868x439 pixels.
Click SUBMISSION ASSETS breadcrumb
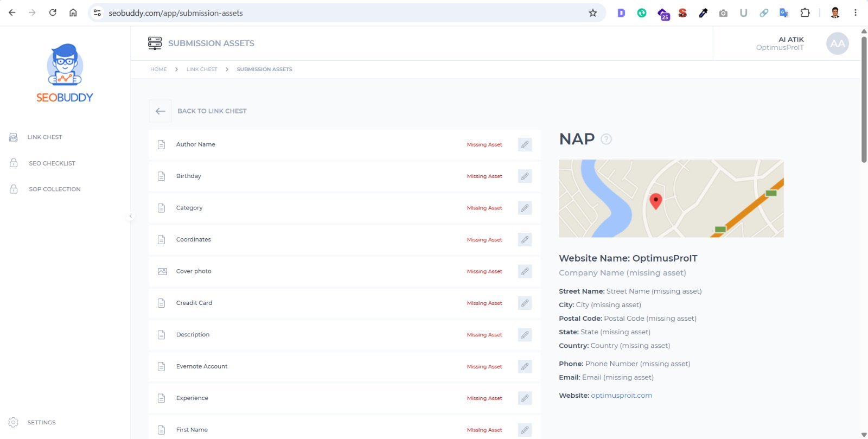[x=264, y=69]
